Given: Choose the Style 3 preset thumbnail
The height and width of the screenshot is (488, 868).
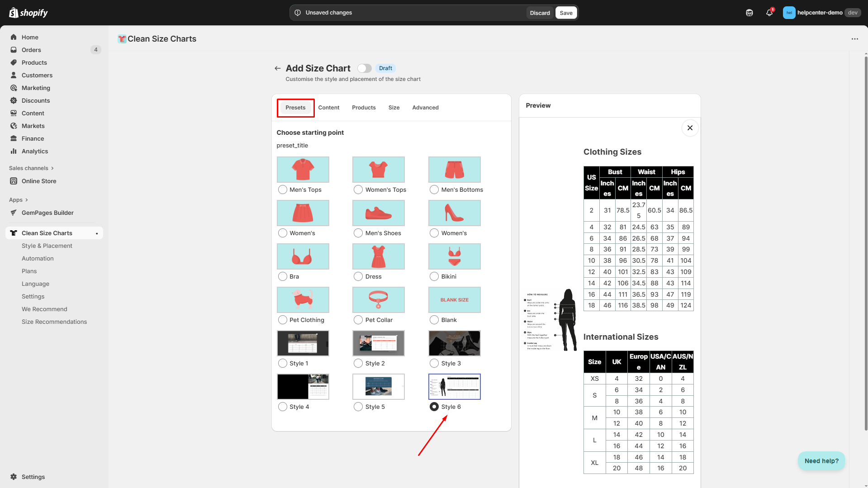Looking at the screenshot, I should click(x=454, y=343).
